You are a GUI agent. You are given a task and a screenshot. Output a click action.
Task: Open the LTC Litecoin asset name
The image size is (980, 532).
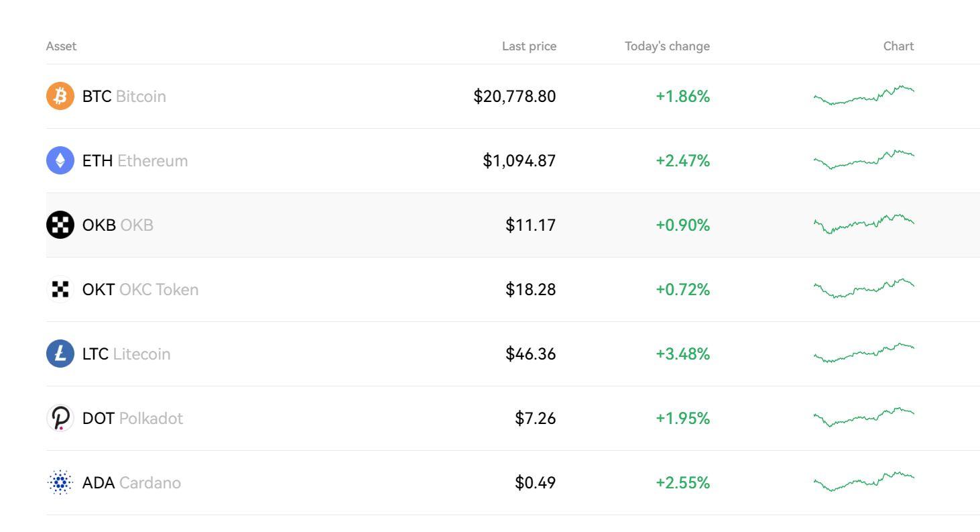(x=126, y=354)
